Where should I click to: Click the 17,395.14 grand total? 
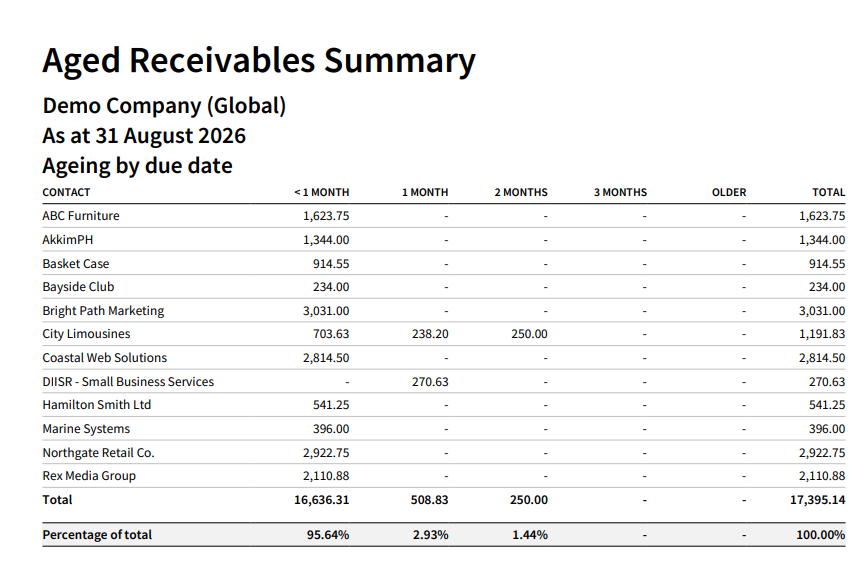click(818, 500)
